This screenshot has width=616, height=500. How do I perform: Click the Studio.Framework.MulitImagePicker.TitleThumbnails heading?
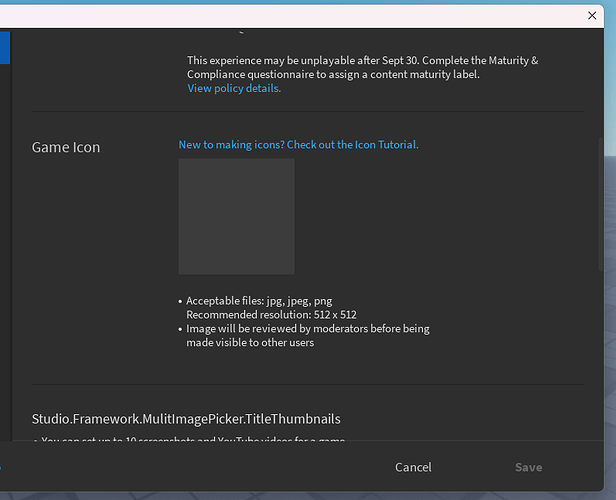click(186, 419)
